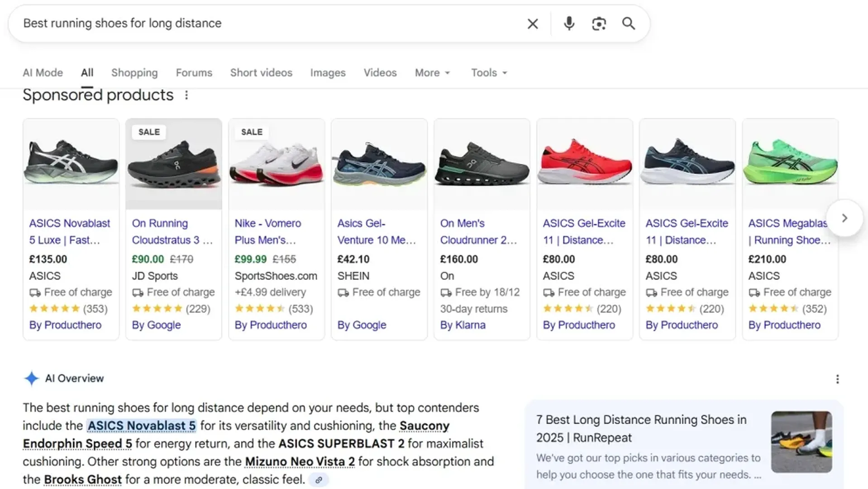Click RunRepeat article thumbnail image
This screenshot has height=489, width=868.
[x=801, y=442]
